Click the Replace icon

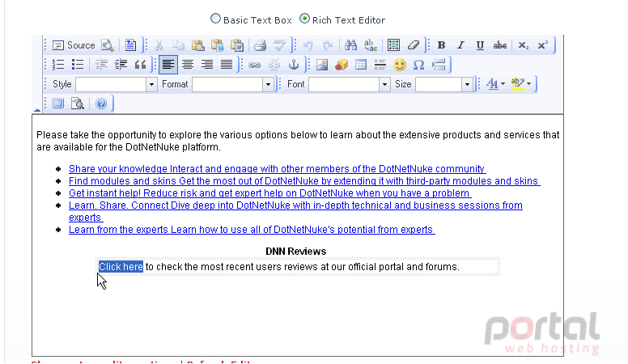(371, 45)
